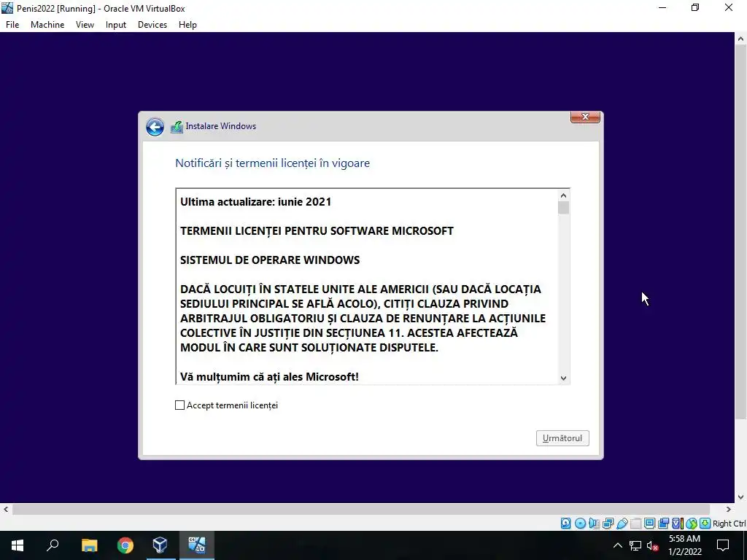Click the Instalare Windows setup icon

[177, 127]
